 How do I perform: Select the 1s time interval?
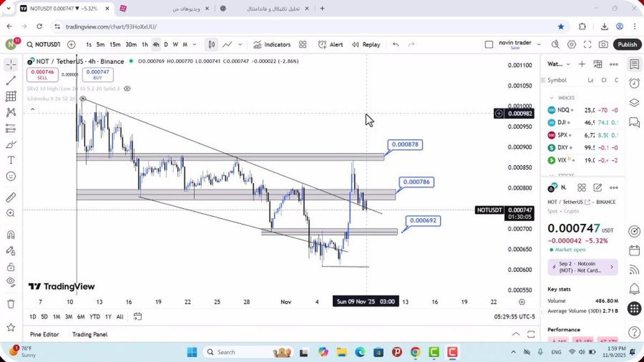pyautogui.click(x=89, y=45)
